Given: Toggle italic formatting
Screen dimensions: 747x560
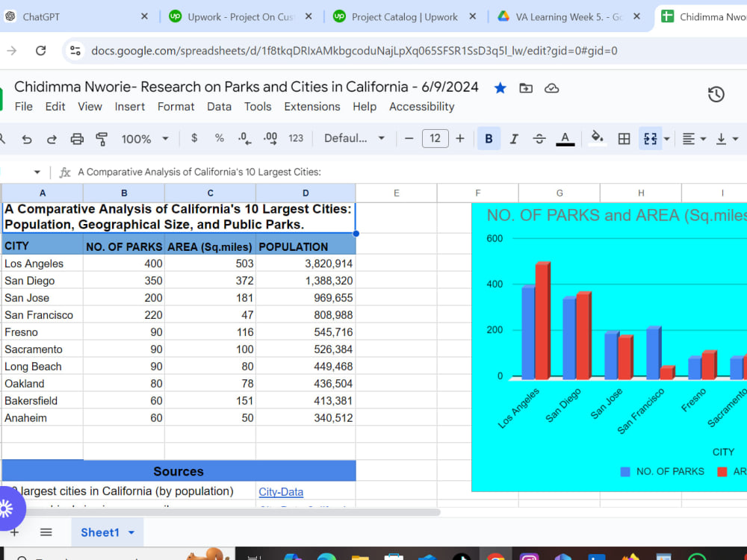Looking at the screenshot, I should click(514, 139).
